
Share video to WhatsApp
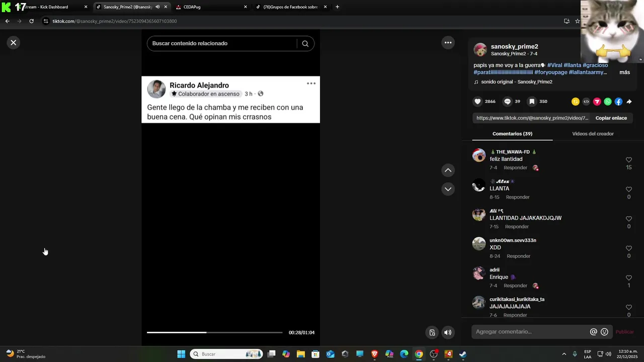pyautogui.click(x=608, y=102)
